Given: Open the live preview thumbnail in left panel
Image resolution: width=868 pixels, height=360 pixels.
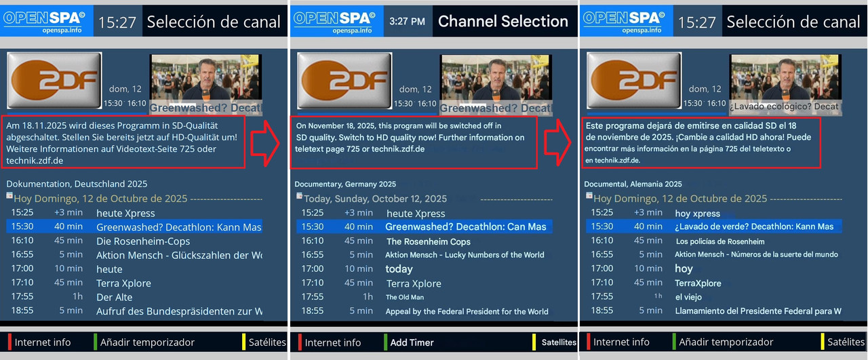Looking at the screenshot, I should (205, 84).
